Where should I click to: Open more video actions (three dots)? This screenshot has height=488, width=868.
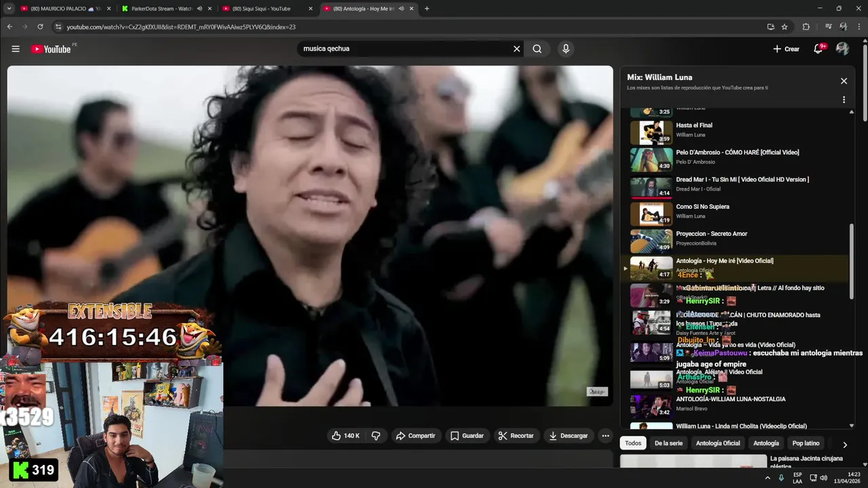point(606,436)
